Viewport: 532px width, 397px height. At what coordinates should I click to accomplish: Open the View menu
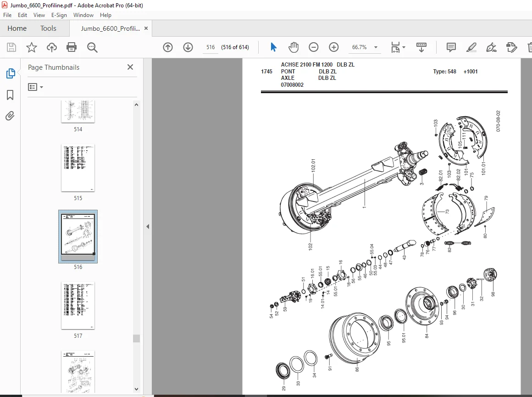pos(39,15)
